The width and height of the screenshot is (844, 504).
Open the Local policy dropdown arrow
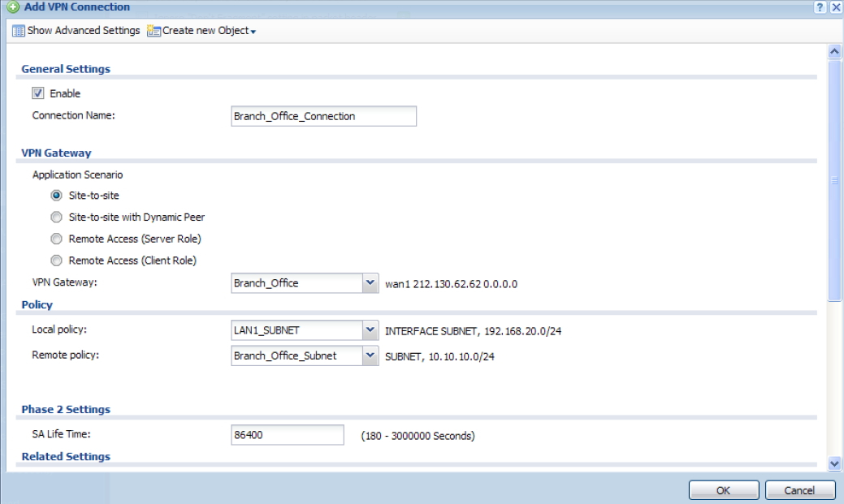(370, 330)
